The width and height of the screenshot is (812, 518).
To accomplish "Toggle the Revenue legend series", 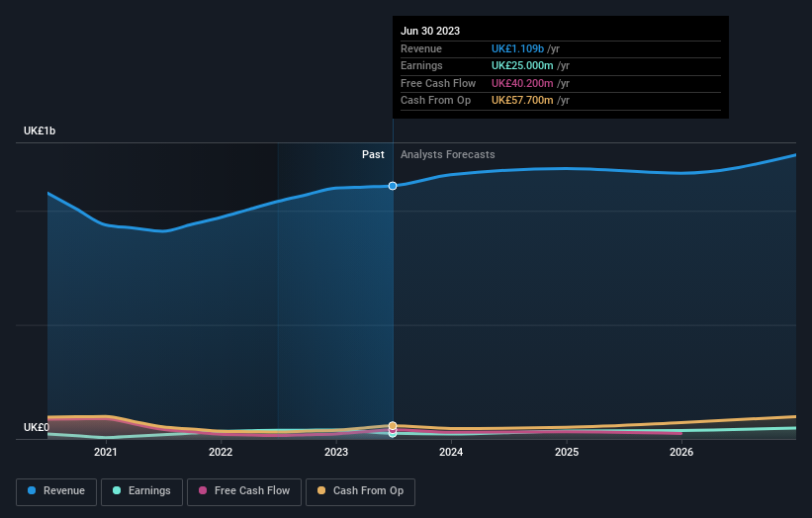I will point(56,491).
